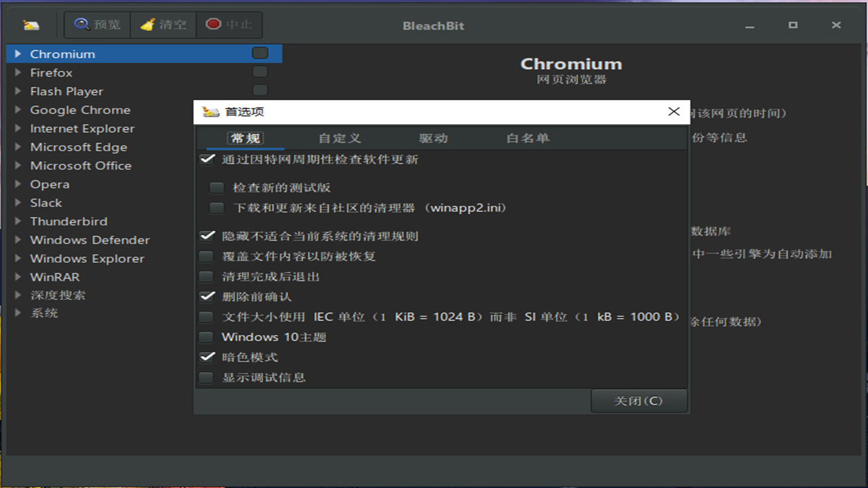Close the 首选项 dialog with X
This screenshot has width=868, height=488.
click(673, 112)
